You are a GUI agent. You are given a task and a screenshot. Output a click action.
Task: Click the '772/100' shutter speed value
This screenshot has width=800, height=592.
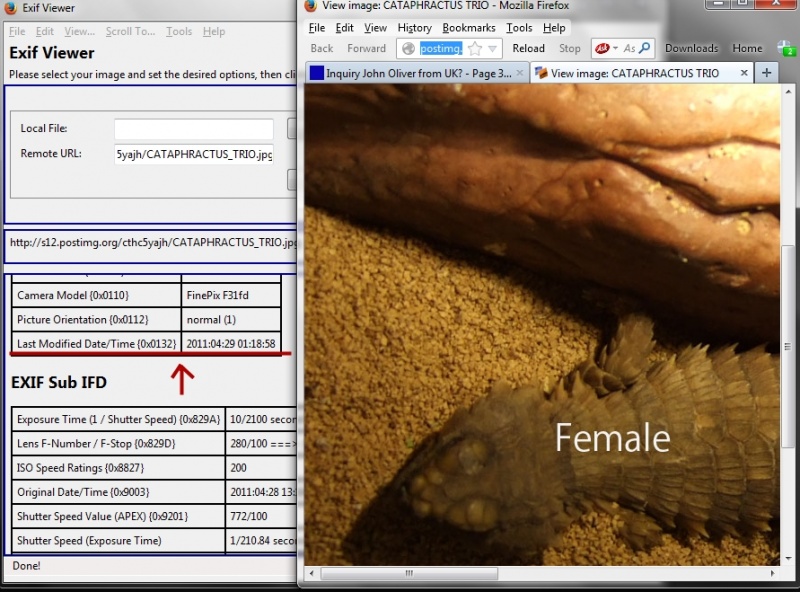(x=248, y=516)
